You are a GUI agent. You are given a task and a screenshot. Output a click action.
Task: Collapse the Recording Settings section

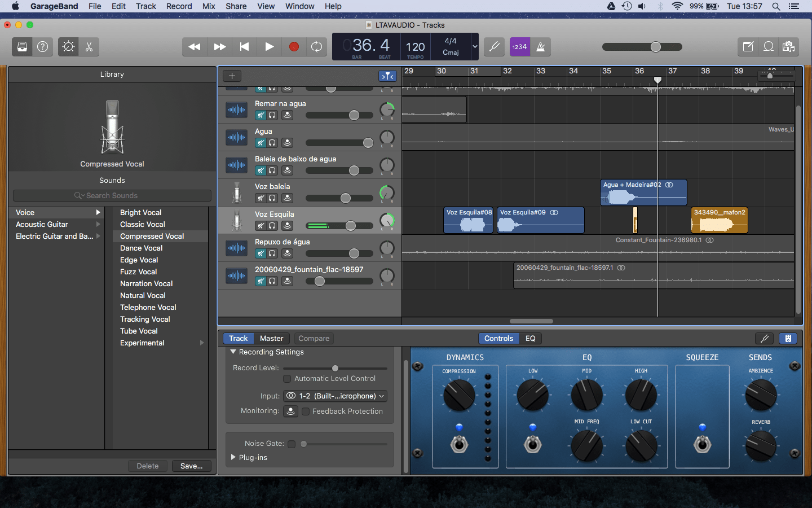pos(233,352)
